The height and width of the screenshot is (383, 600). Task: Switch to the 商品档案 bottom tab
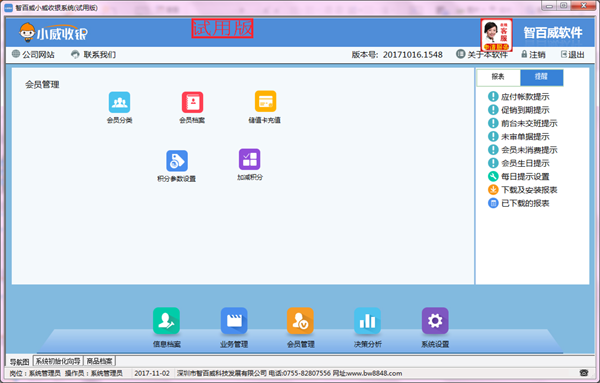99,361
